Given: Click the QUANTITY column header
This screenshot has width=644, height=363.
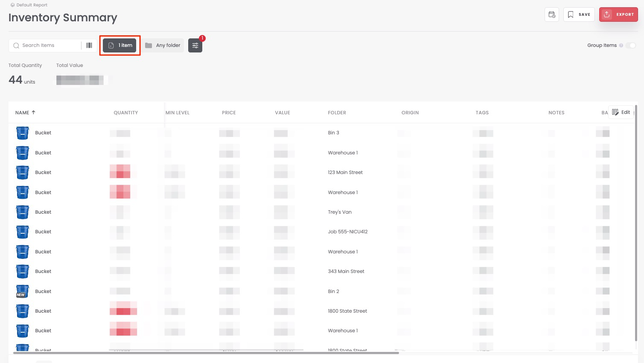Looking at the screenshot, I should [125, 113].
